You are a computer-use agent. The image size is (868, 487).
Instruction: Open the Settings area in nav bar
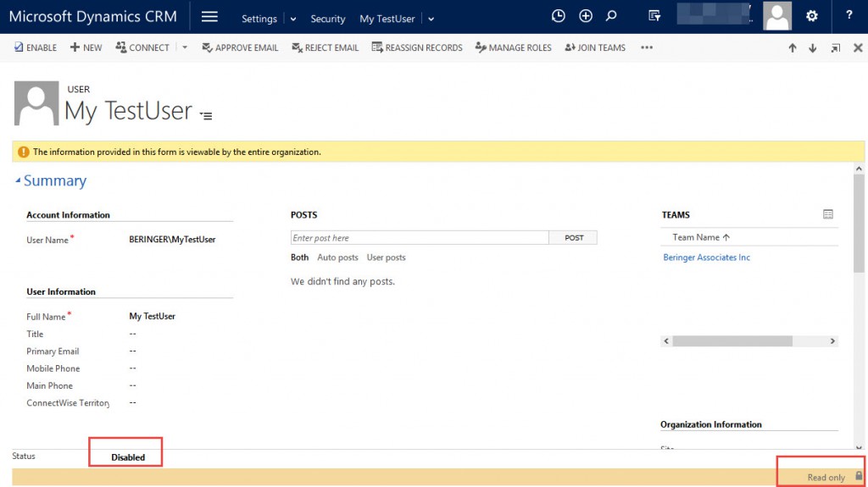pyautogui.click(x=259, y=19)
